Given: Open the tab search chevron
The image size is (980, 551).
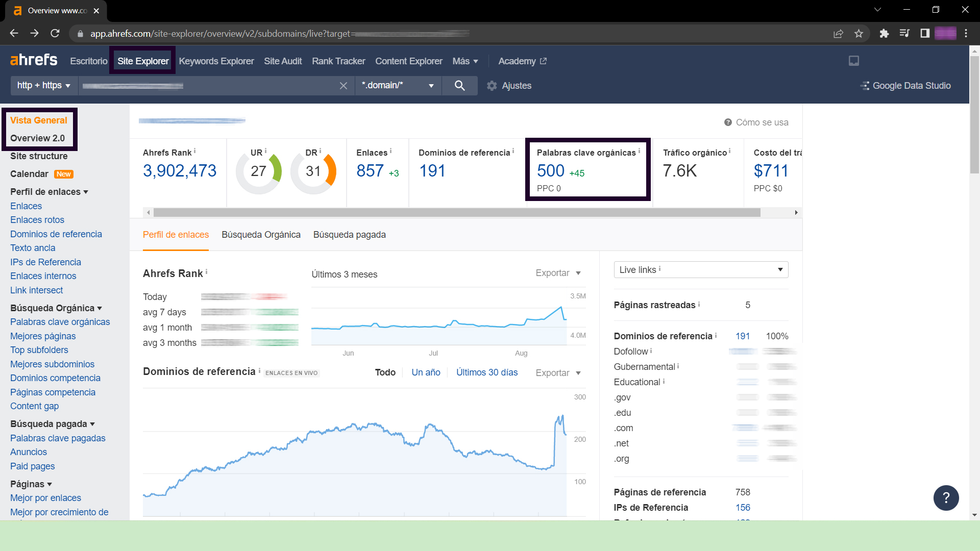Looking at the screenshot, I should pos(877,10).
